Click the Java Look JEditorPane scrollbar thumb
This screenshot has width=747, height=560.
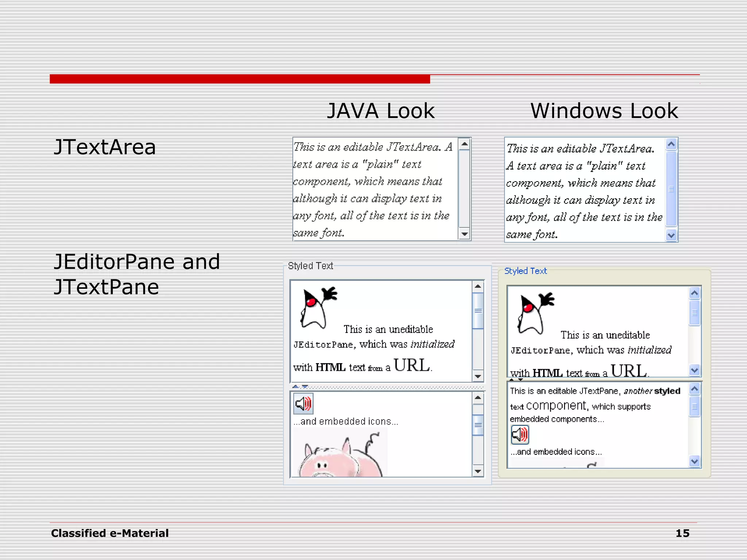click(478, 311)
